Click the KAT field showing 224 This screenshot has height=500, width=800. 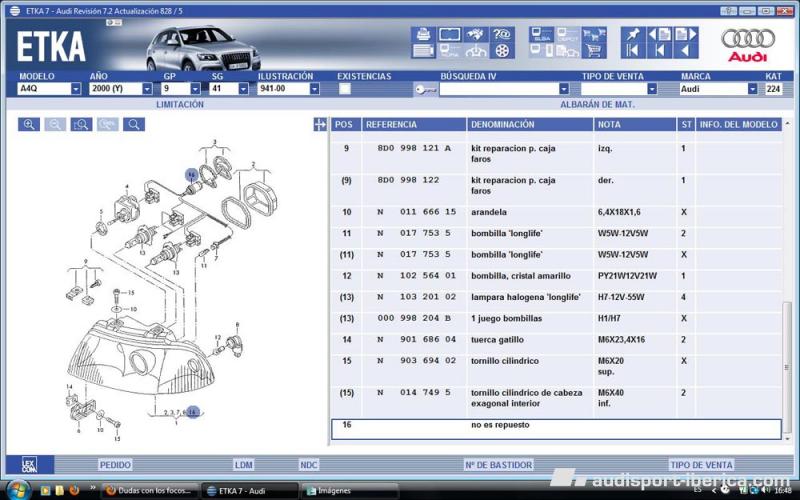[x=773, y=89]
